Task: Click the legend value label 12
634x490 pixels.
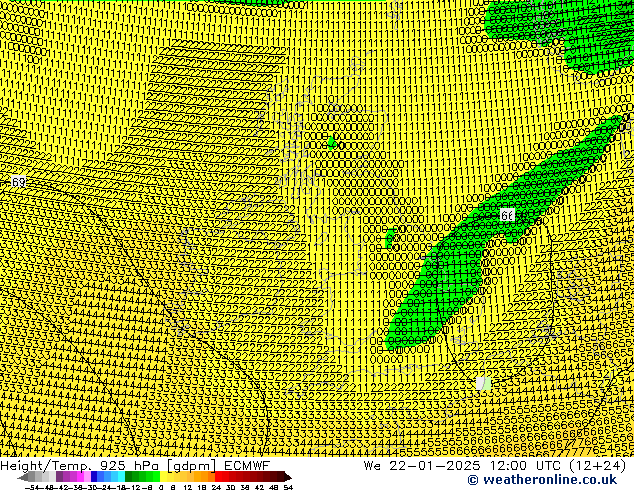Action: (188, 488)
